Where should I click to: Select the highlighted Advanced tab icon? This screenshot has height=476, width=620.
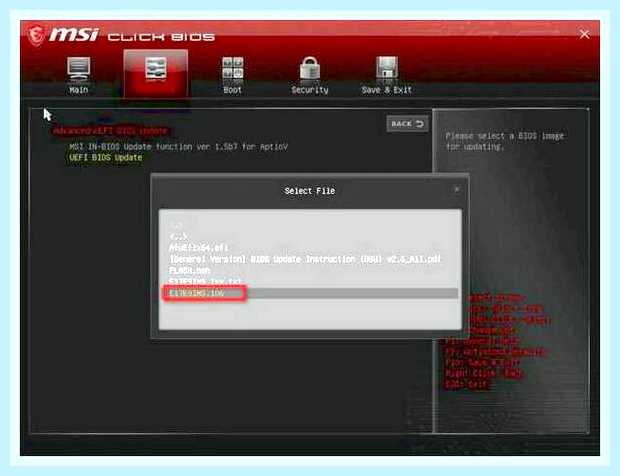156,74
